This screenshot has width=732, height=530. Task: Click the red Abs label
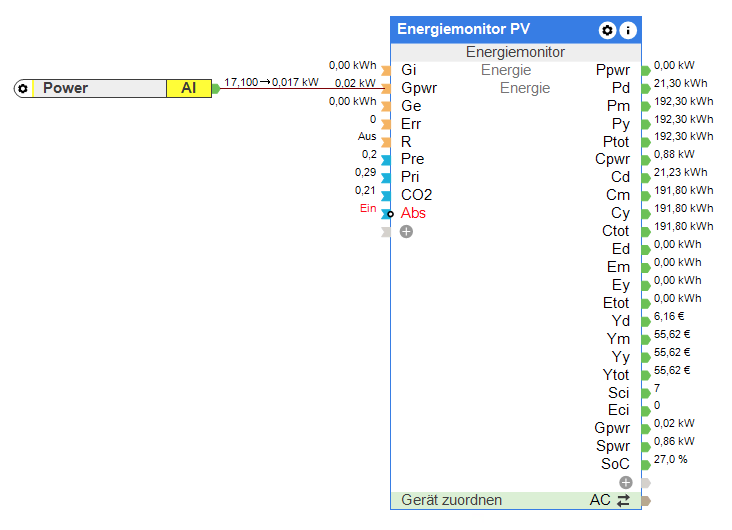click(x=413, y=213)
